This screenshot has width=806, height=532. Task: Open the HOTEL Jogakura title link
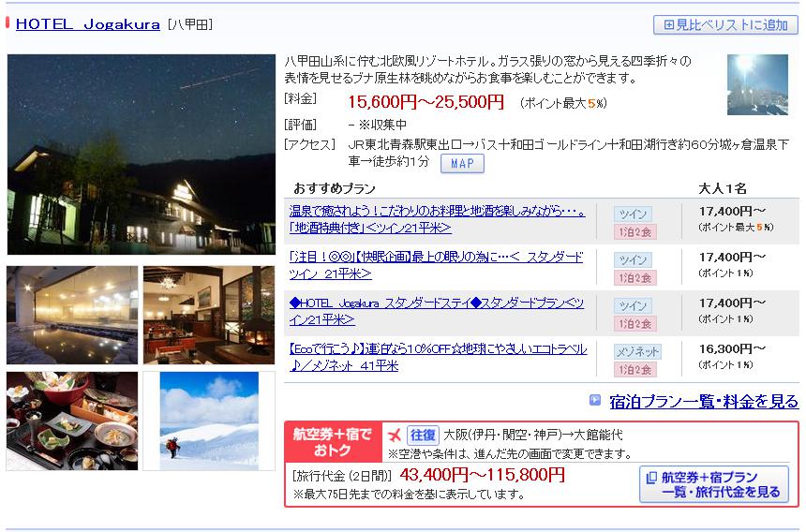pos(88,24)
